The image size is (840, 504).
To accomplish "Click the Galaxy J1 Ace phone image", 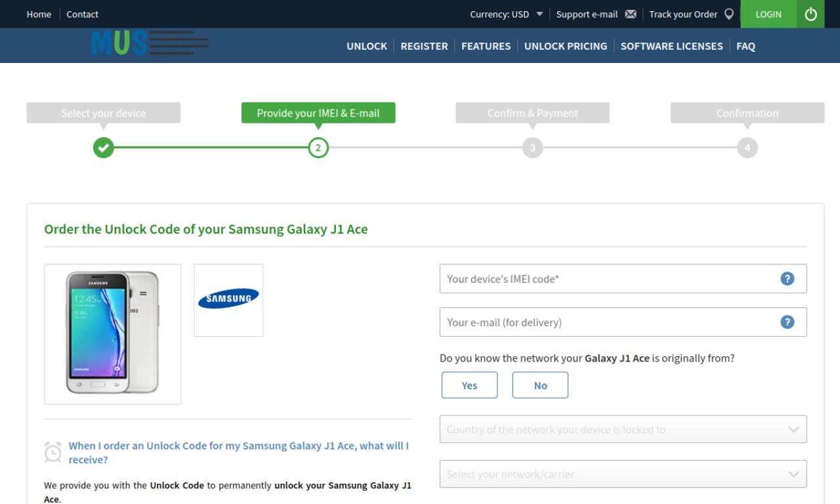I will click(x=112, y=334).
